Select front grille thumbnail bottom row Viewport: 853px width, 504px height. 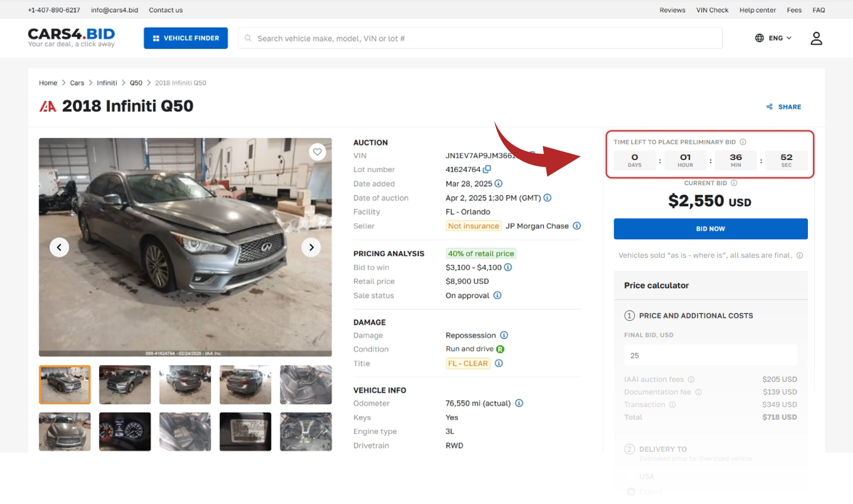point(65,432)
